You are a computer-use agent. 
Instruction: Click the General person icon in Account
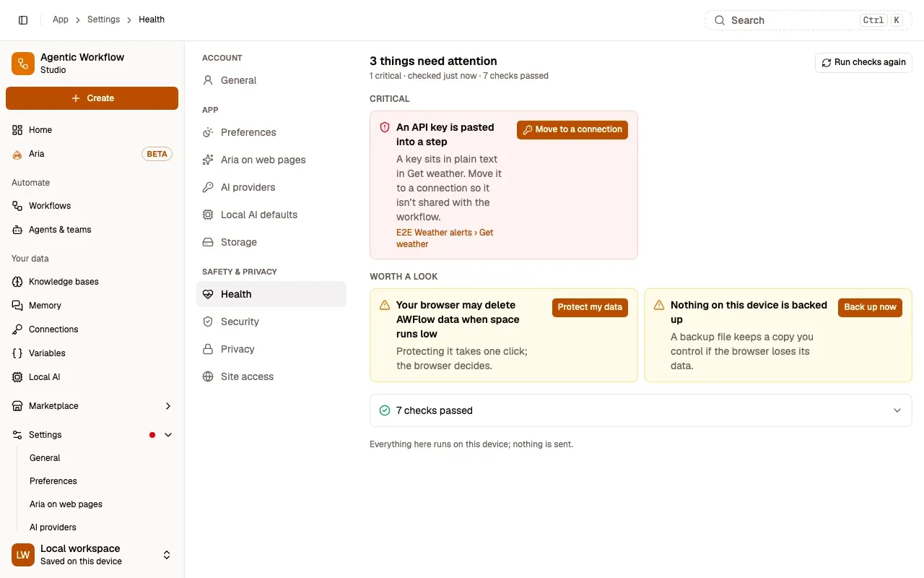(208, 80)
